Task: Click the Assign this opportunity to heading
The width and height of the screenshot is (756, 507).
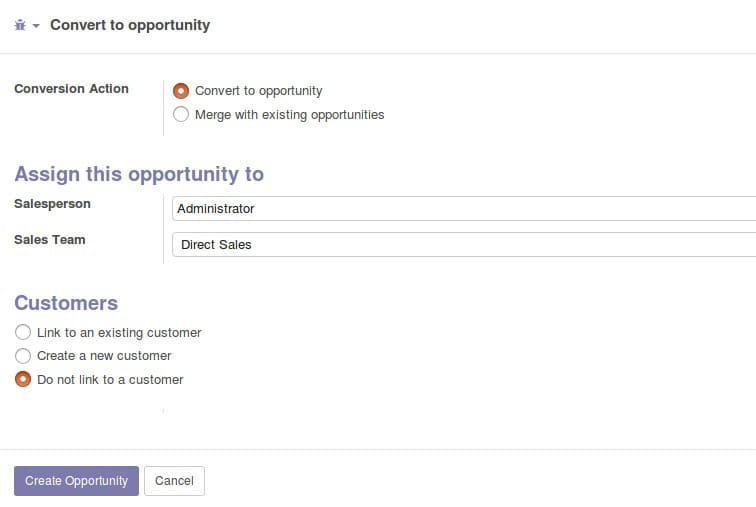Action: pyautogui.click(x=139, y=174)
